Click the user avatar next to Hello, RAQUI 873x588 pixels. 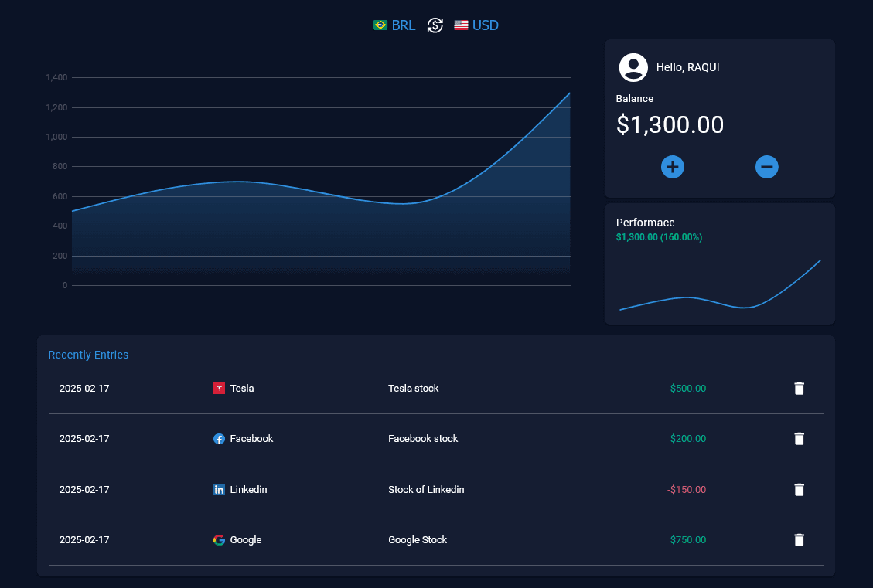point(633,67)
